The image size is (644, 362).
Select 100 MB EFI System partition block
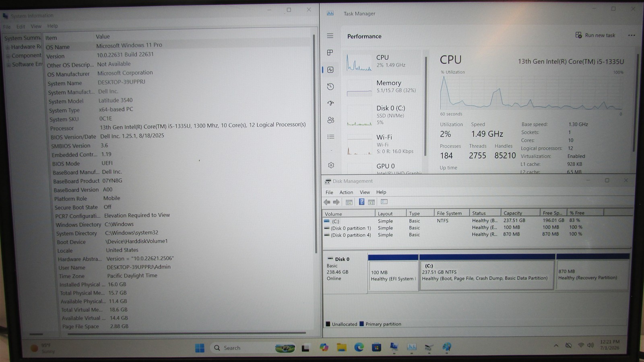[x=393, y=272]
